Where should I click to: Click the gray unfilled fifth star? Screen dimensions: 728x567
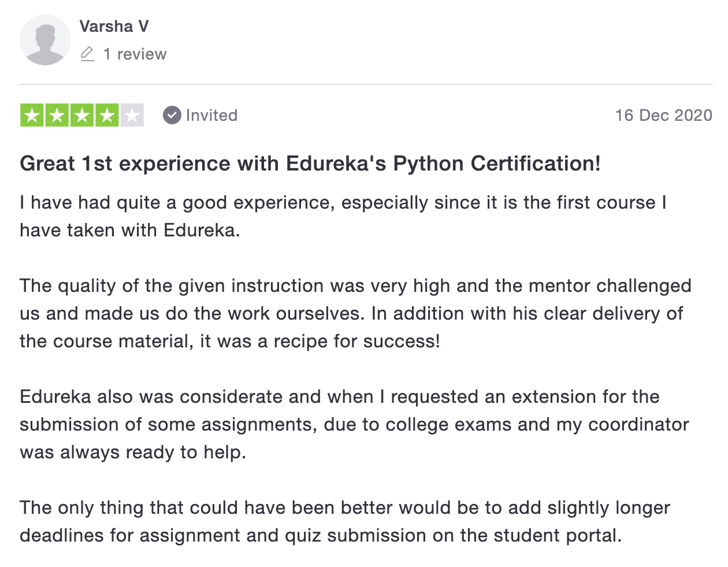132,115
